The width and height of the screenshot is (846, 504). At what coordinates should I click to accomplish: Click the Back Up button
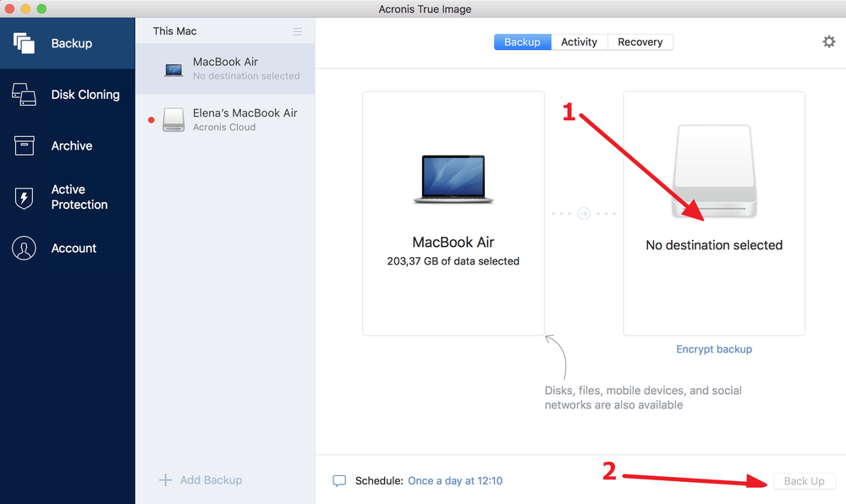[x=804, y=481]
